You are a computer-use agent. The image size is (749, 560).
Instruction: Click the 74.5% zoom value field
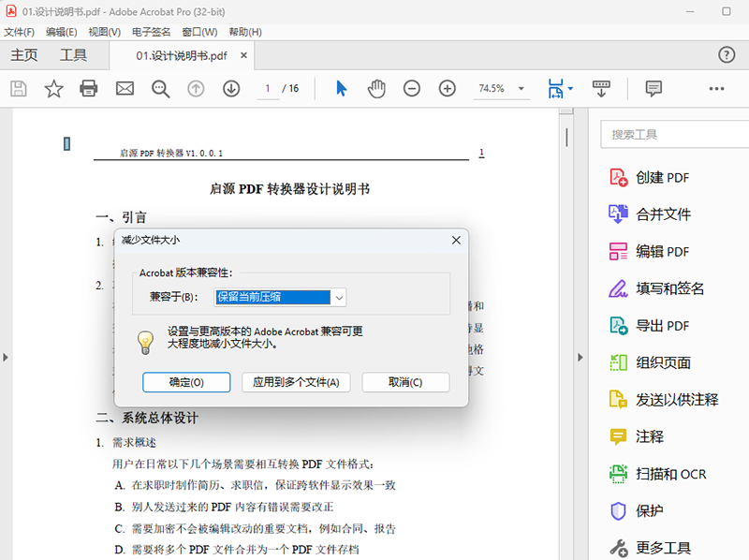tap(492, 89)
